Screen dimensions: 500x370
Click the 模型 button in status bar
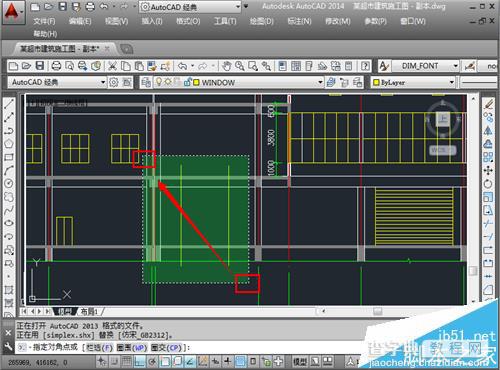(x=300, y=361)
